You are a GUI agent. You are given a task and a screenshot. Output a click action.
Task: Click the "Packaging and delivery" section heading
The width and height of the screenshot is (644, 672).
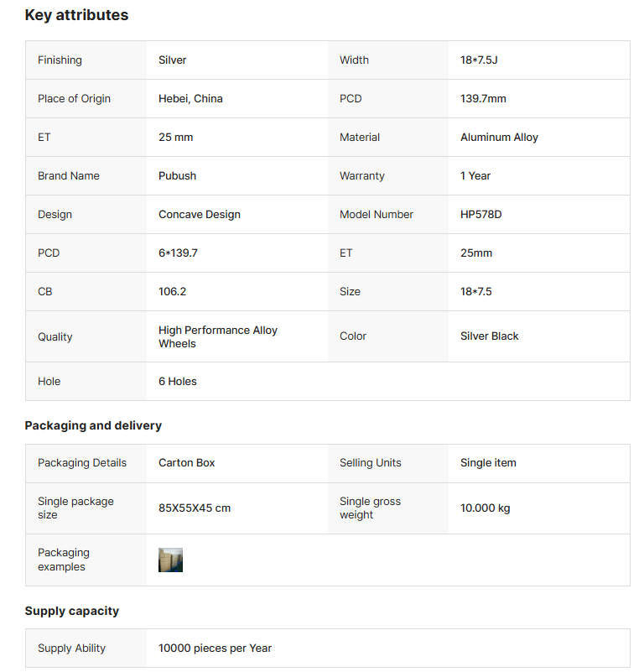tap(93, 425)
